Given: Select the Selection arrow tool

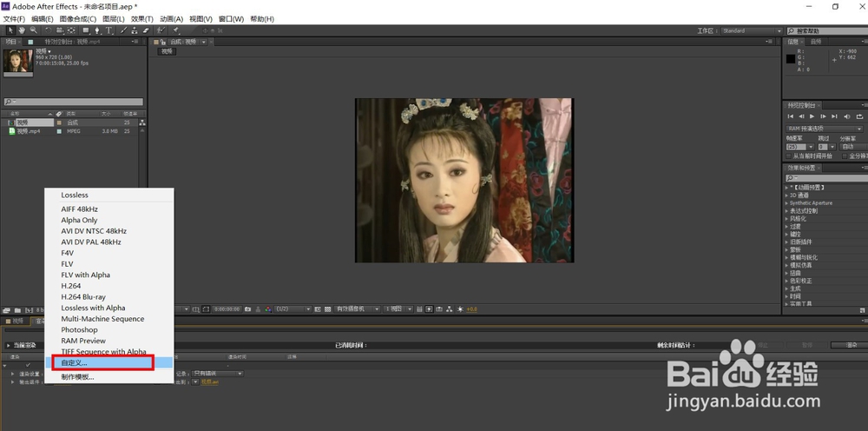Looking at the screenshot, I should coord(10,30).
